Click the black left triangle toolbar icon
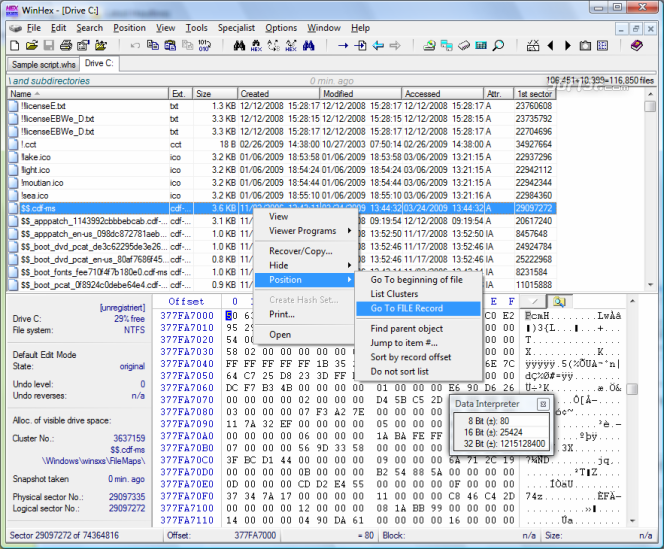Viewport: 664px width, 549px height. 550,45
